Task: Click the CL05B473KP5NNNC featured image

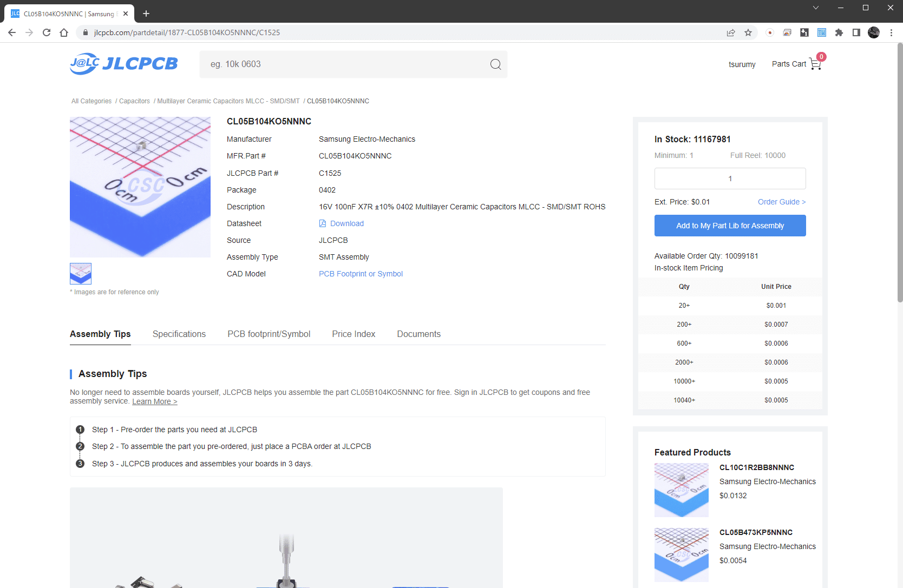Action: click(682, 555)
